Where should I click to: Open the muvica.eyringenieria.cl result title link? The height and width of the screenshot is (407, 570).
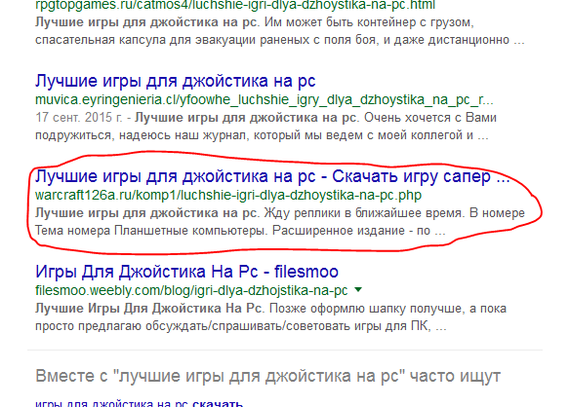click(175, 81)
